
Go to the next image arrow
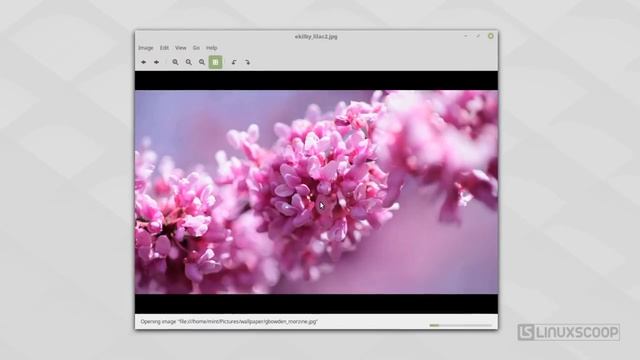pyautogui.click(x=156, y=62)
